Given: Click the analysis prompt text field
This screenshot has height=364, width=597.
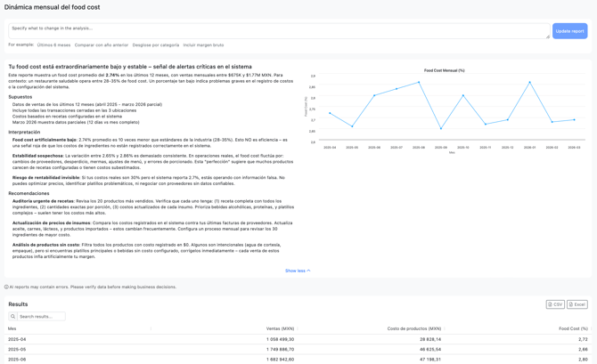Looking at the screenshot, I should (x=276, y=31).
